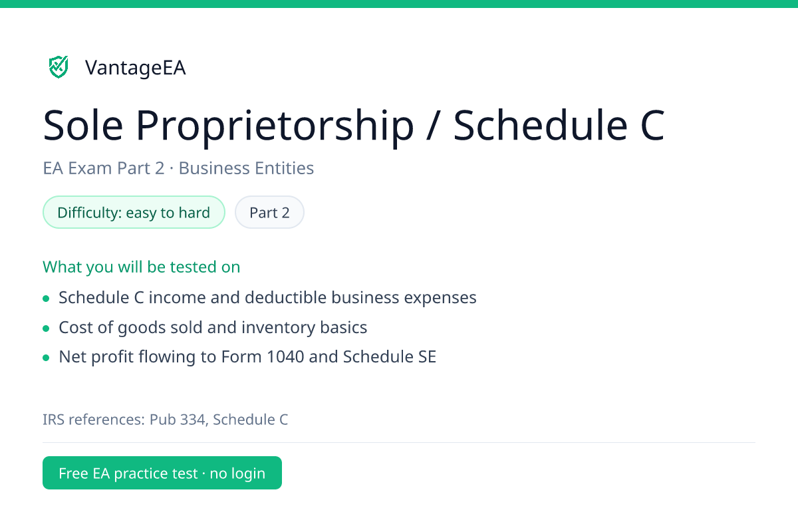Screen dimensions: 798x532
Task: Click the Schedule C reference in IRS line
Action: click(251, 420)
